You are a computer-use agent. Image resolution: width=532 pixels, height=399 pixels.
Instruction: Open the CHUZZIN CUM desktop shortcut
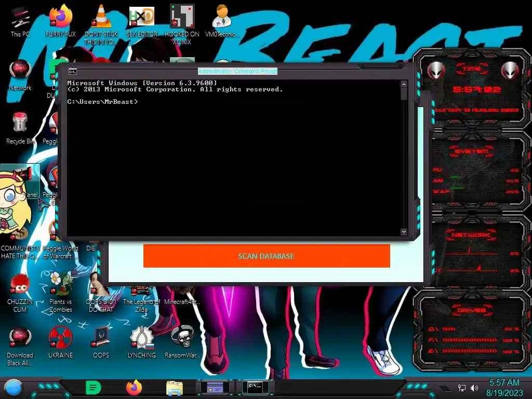(x=20, y=292)
